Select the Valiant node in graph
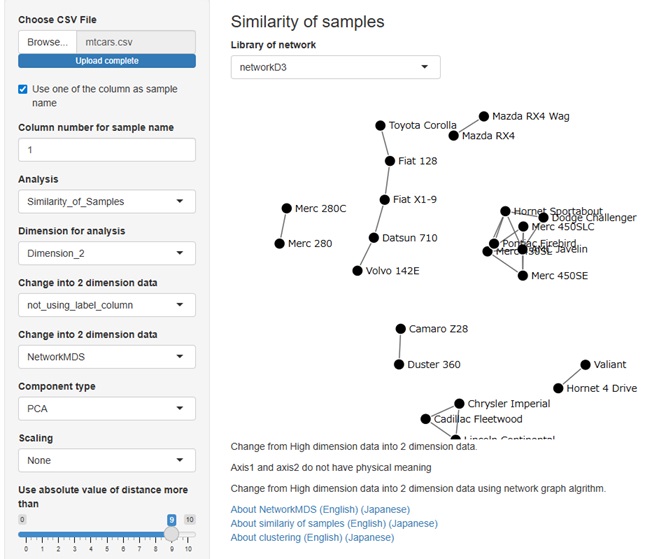This screenshot has width=652, height=559. (585, 365)
